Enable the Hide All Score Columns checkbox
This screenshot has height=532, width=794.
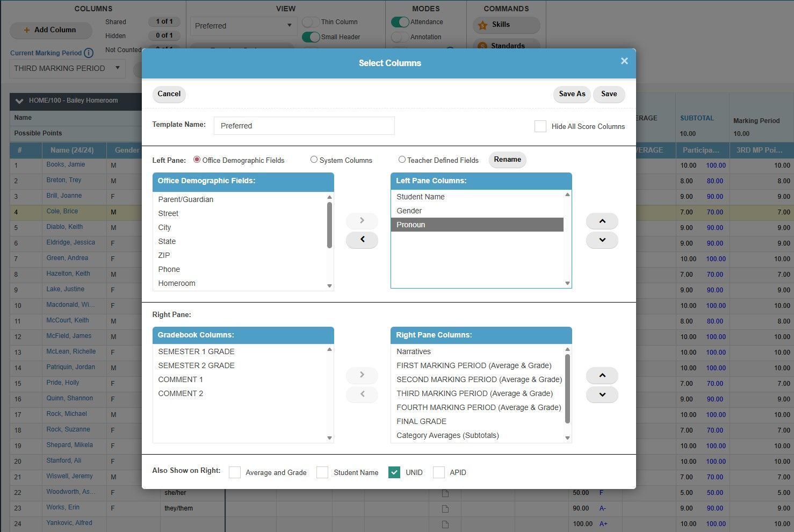point(540,126)
